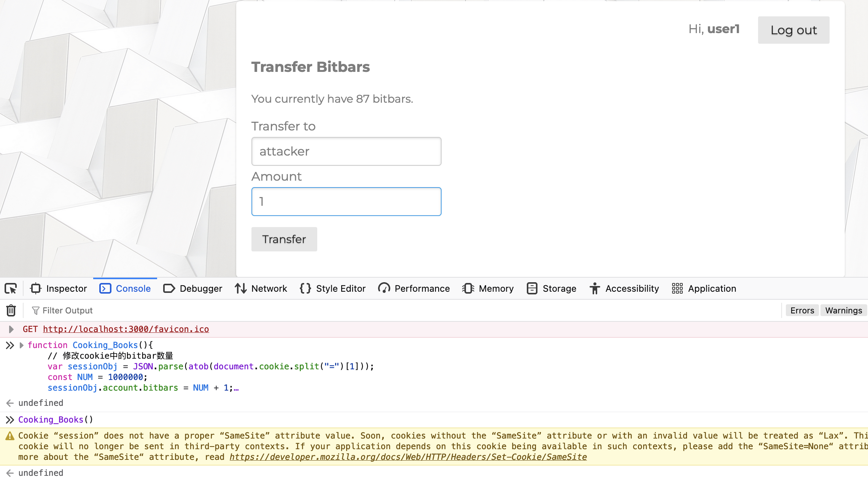The image size is (868, 480).
Task: Open the Accessibility panel
Action: pos(624,289)
